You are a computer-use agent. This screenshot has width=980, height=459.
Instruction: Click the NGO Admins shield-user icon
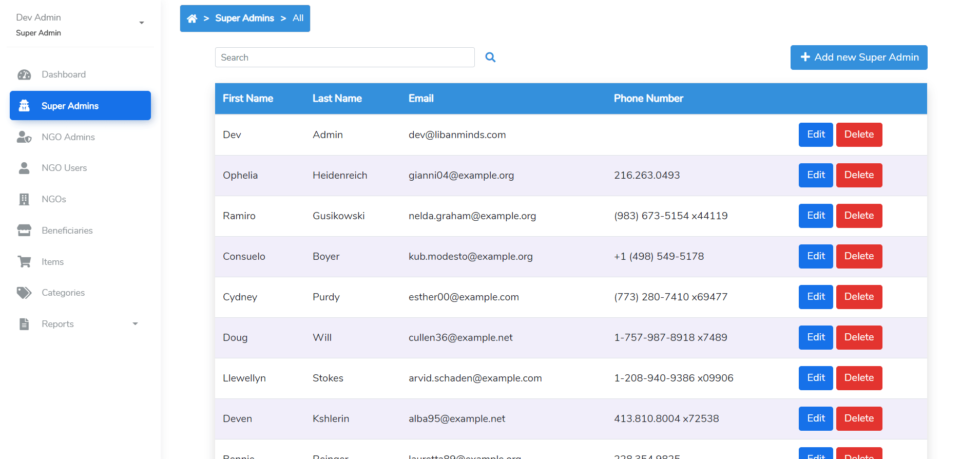coord(24,137)
